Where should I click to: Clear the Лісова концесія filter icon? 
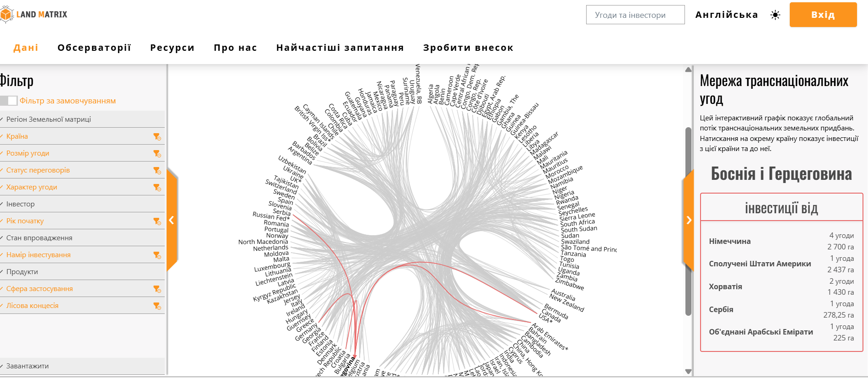pyautogui.click(x=157, y=306)
